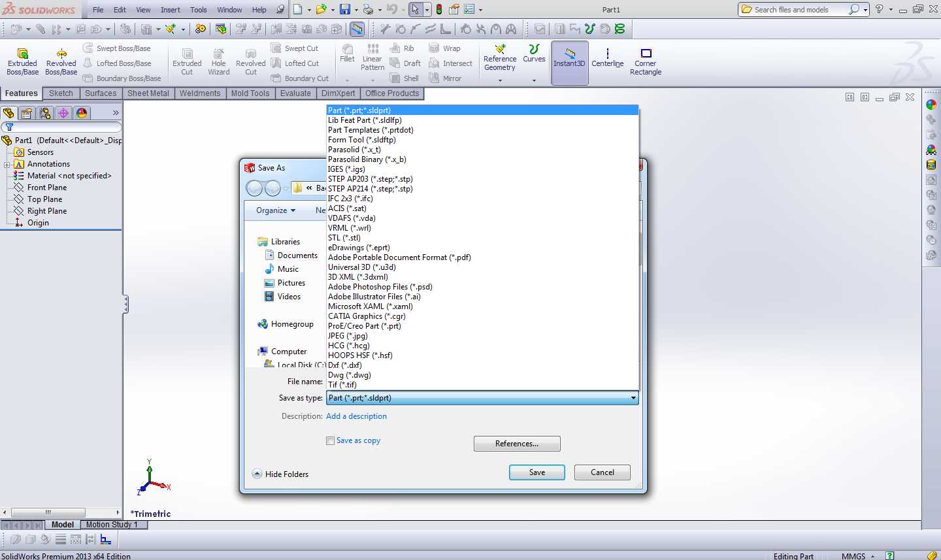Open the Organize dropdown in Save As

(x=276, y=210)
